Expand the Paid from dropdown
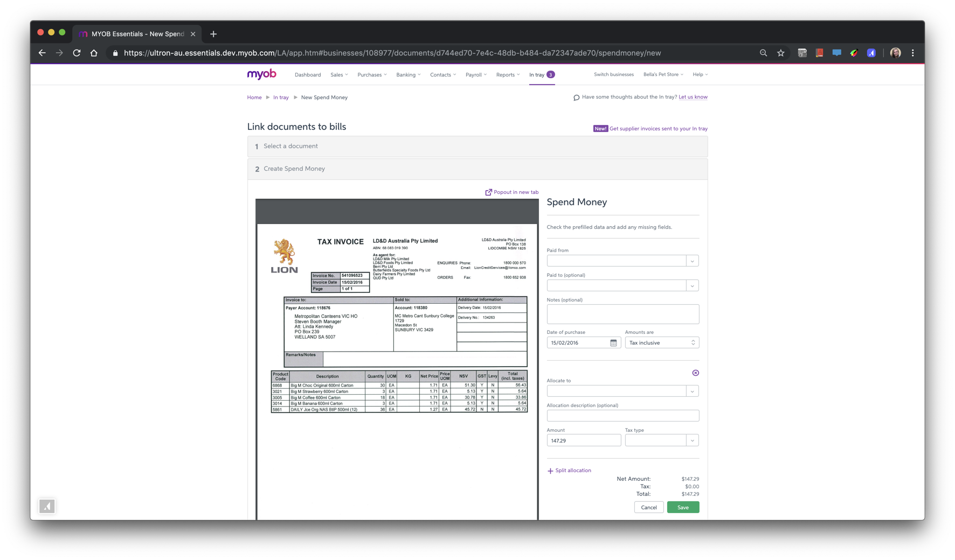The image size is (955, 560). point(692,261)
